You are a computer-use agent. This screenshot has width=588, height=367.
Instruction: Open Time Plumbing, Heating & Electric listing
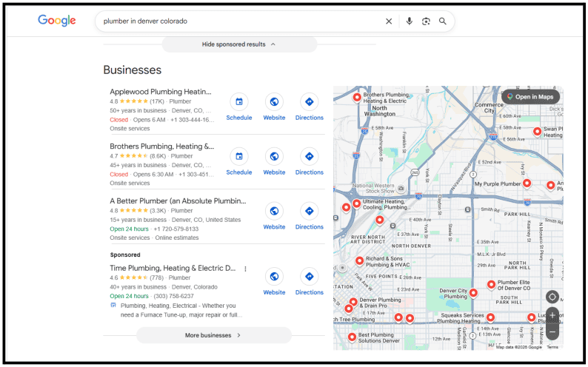click(173, 268)
